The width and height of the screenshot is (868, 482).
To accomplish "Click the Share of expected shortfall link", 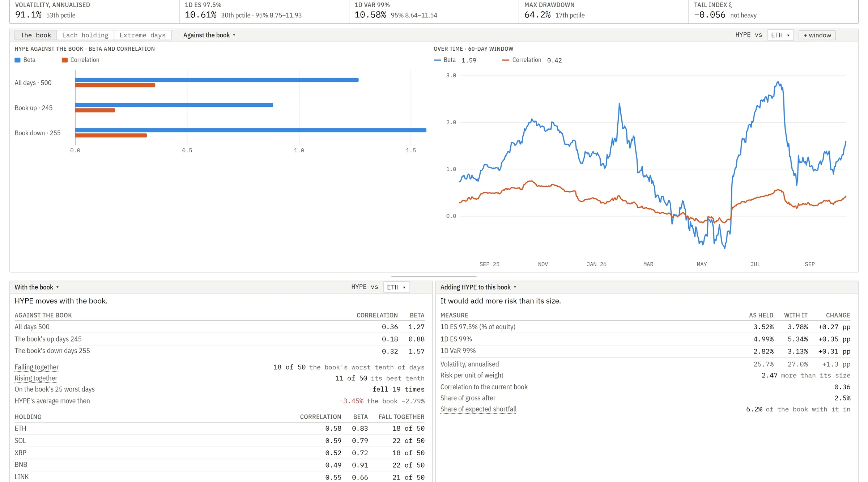I will coord(478,409).
